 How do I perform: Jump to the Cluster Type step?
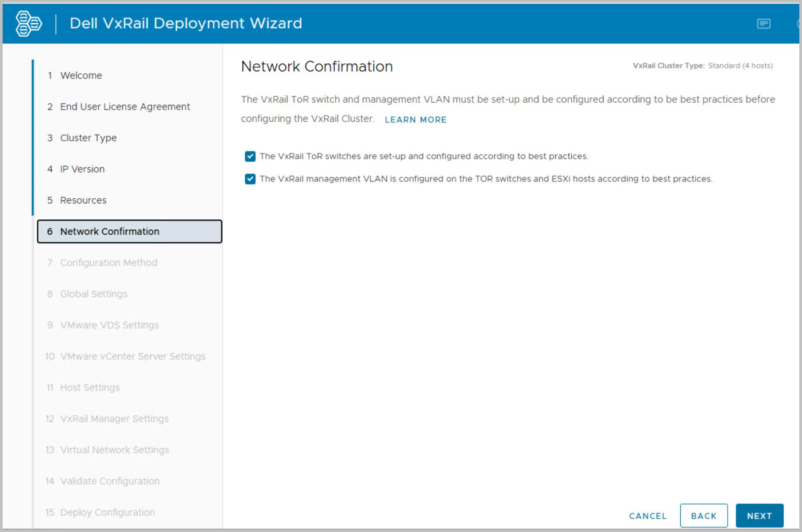click(x=88, y=138)
